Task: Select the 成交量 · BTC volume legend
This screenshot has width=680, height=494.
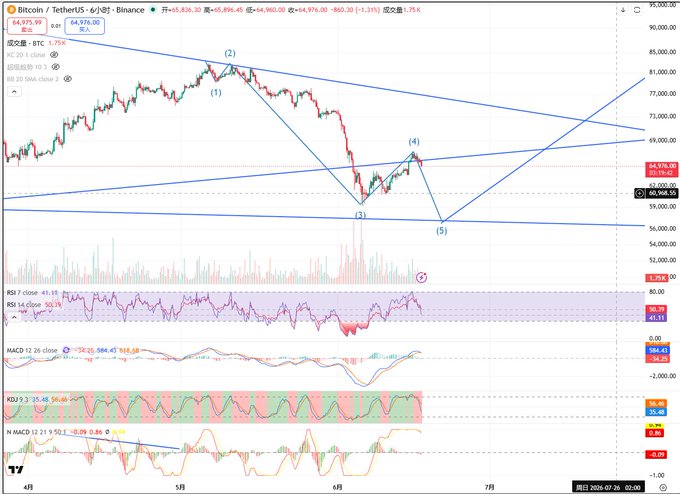Action: point(26,43)
